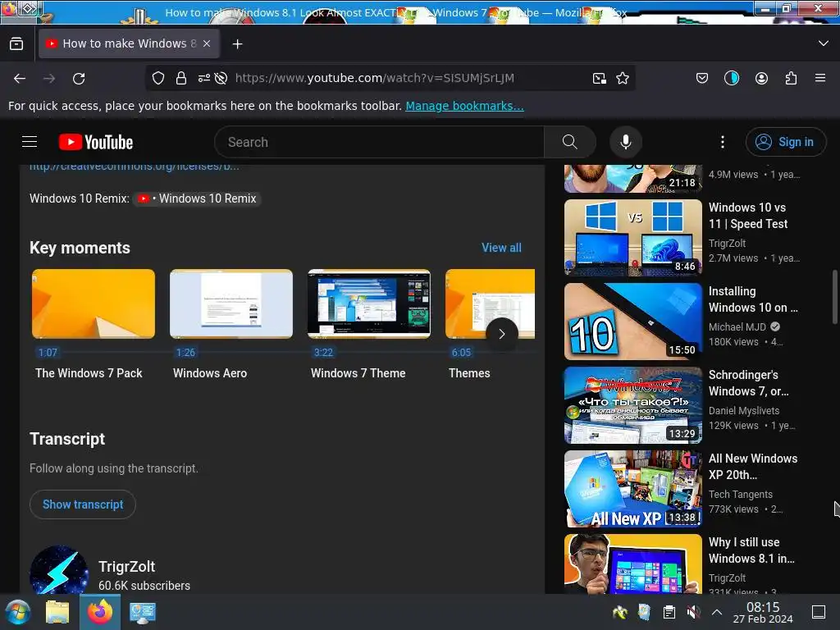Switch to Firefox in the taskbar
The width and height of the screenshot is (840, 630).
tap(100, 612)
